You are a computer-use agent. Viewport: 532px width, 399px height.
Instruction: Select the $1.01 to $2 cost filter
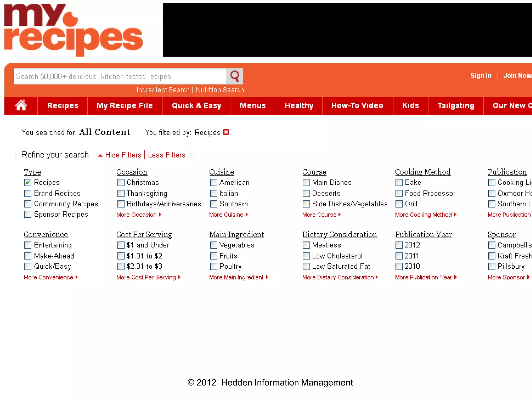pos(121,256)
